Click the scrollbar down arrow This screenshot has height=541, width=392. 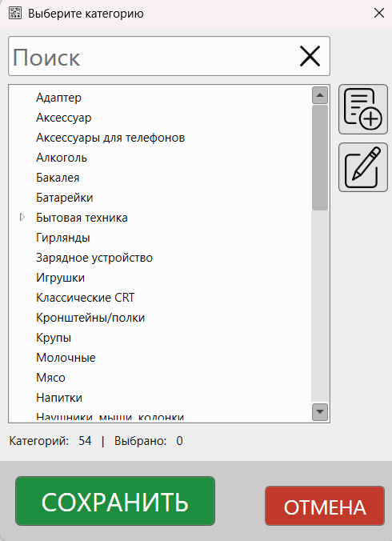(319, 411)
